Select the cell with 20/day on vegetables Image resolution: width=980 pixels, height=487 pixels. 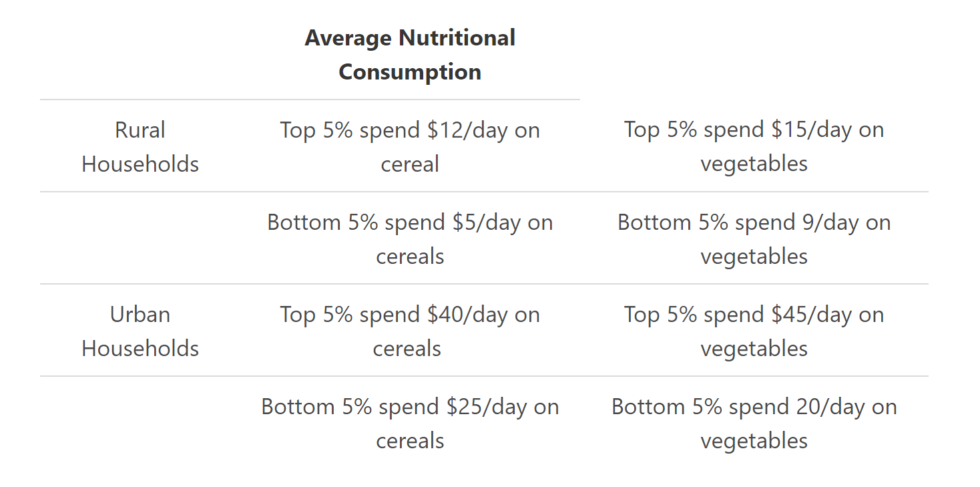[x=754, y=424]
